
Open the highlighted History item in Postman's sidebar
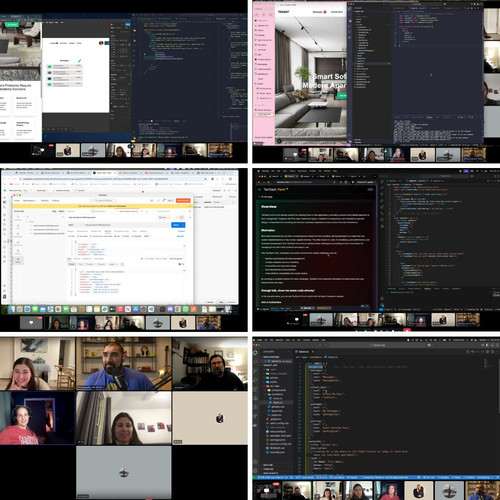(x=18, y=260)
